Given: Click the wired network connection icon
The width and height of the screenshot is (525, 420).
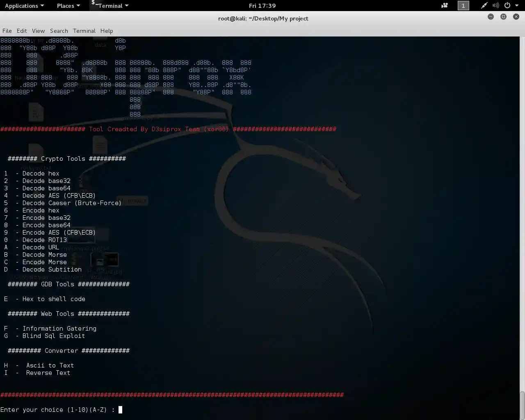Looking at the screenshot, I should 484,6.
